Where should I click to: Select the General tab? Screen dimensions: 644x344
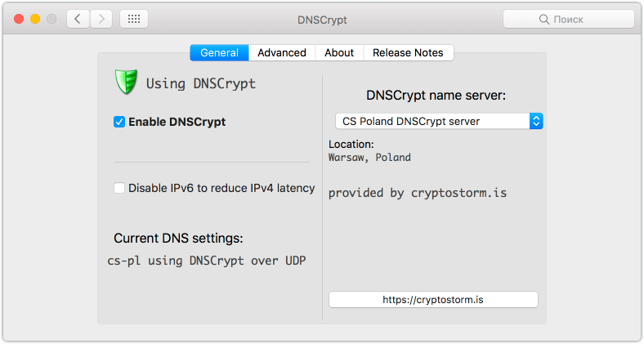(x=219, y=53)
